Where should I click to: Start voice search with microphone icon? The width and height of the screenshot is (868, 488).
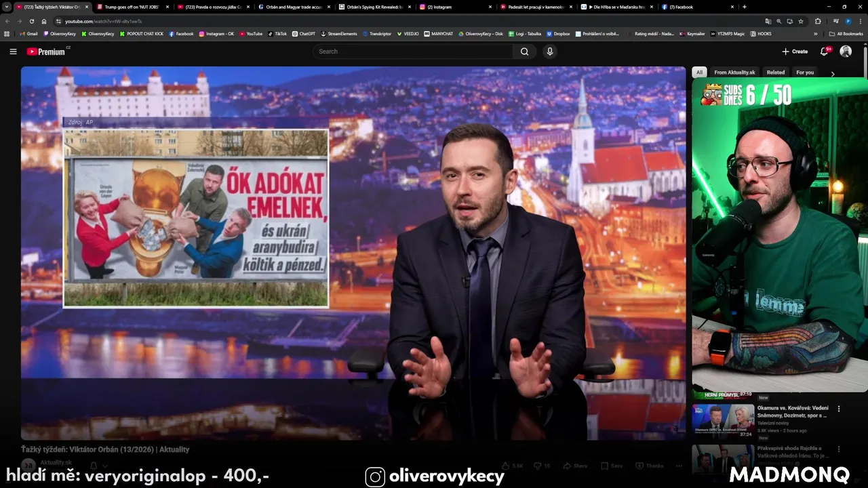click(550, 52)
